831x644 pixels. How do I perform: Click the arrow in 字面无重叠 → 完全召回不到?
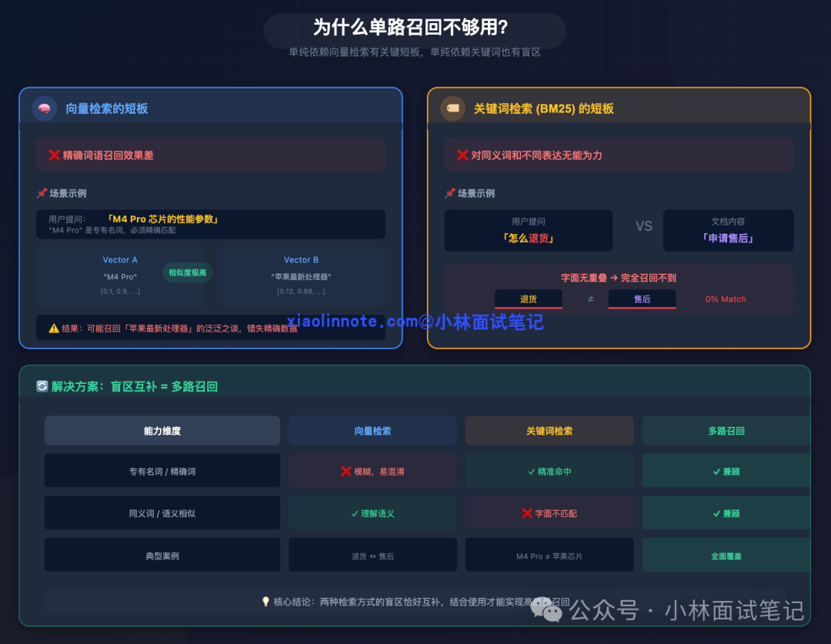[x=614, y=278]
